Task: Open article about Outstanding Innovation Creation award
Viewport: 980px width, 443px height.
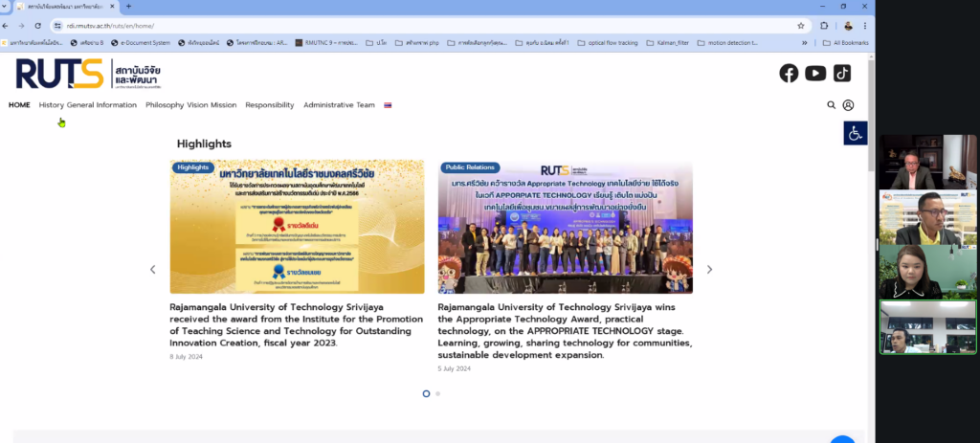Action: 297,325
